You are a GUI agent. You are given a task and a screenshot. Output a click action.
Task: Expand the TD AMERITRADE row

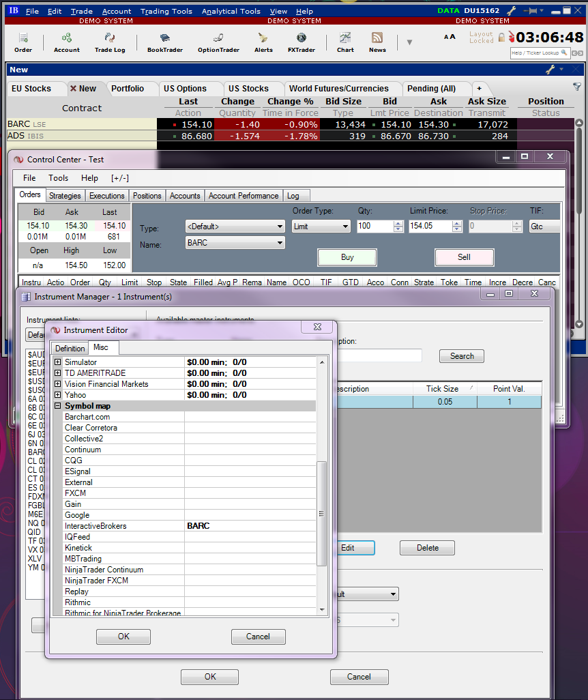(x=57, y=373)
